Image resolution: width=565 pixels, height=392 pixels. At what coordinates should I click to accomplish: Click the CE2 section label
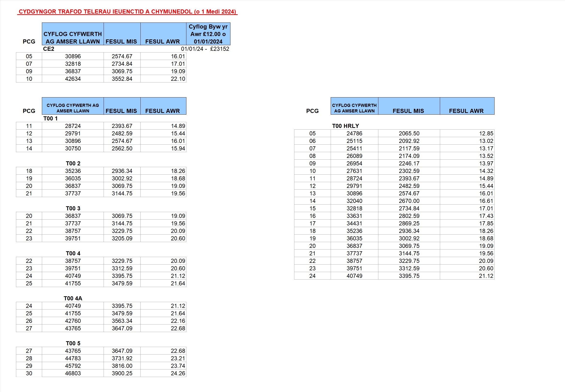pos(49,49)
